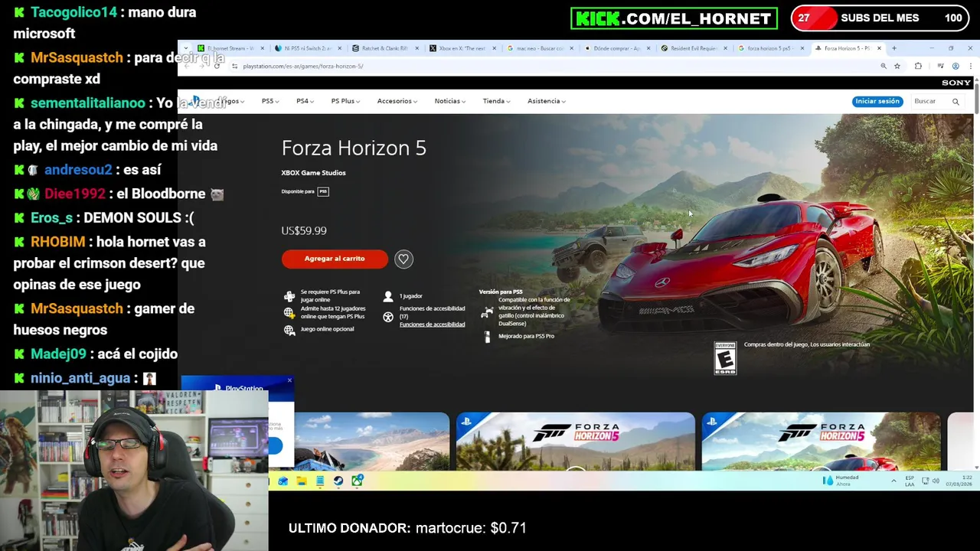Open the middle Forza Horizon 5 edition card
This screenshot has width=980, height=551.
[576, 441]
